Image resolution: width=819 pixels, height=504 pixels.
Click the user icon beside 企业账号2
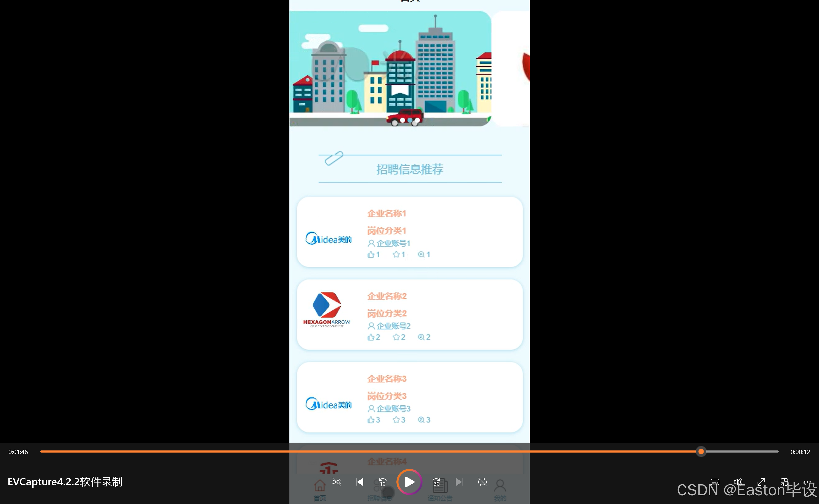pos(371,326)
